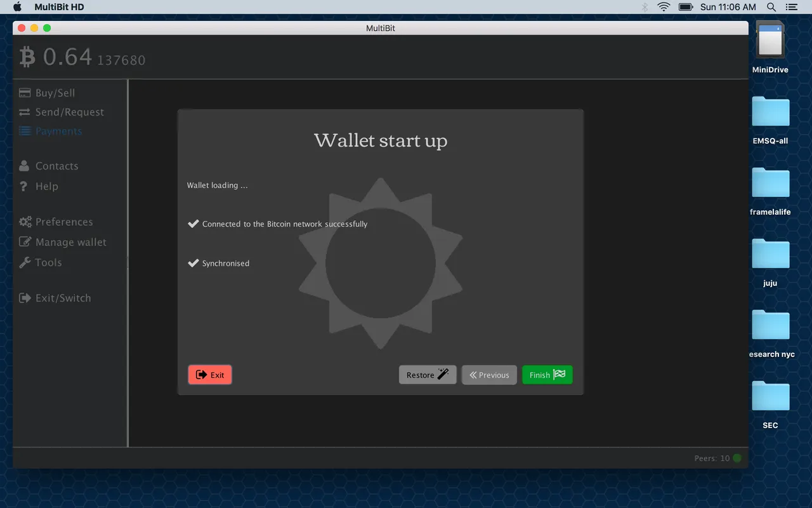Click the Tools wrench icon
812x508 pixels.
pyautogui.click(x=25, y=262)
